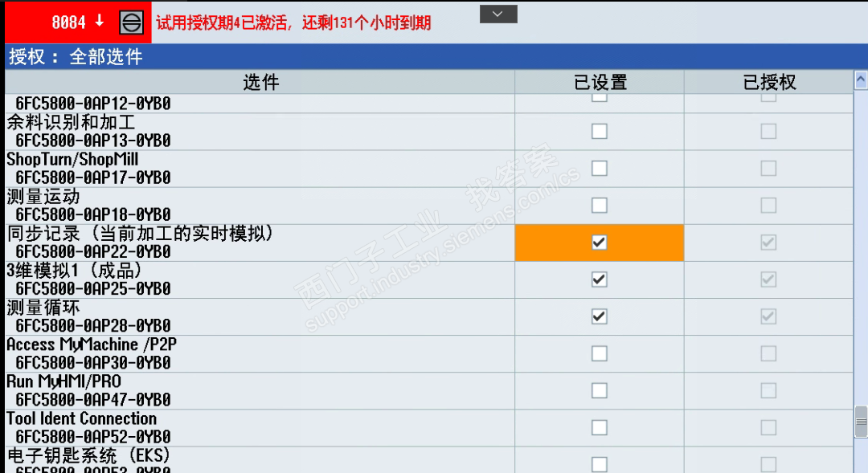
Task: Click order number 6FC5800-0AP18-0YB0
Action: (x=93, y=214)
